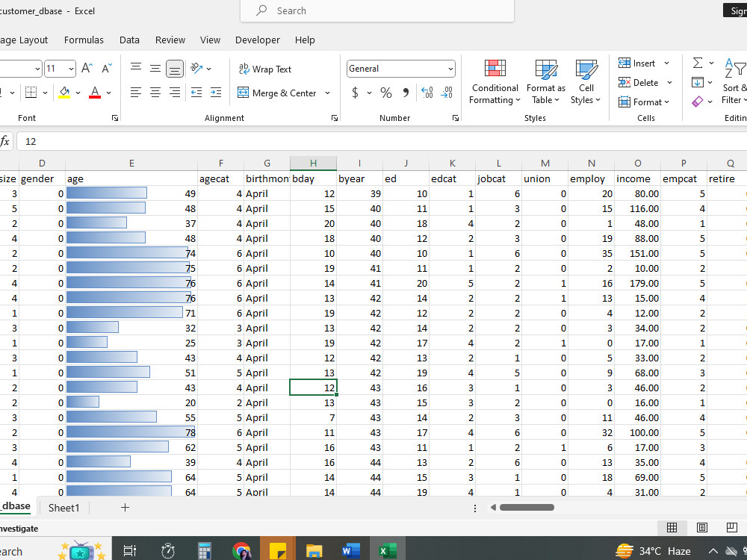The height and width of the screenshot is (560, 747).
Task: Increase indent
Action: 216,93
